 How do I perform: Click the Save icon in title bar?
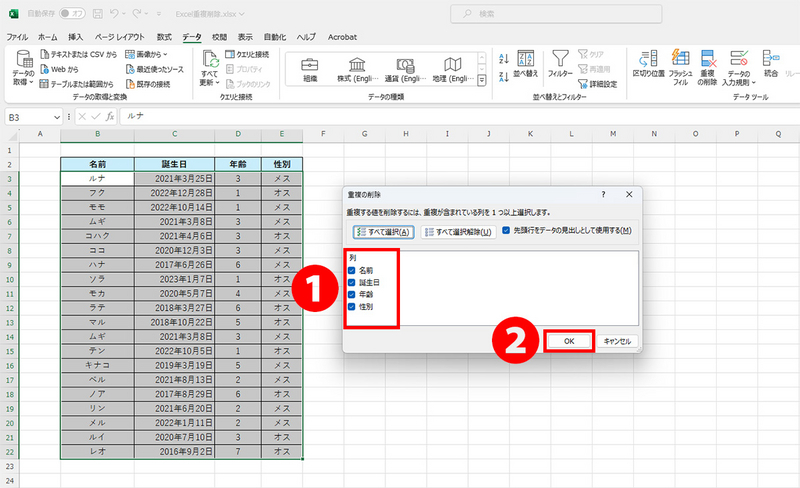(x=98, y=14)
